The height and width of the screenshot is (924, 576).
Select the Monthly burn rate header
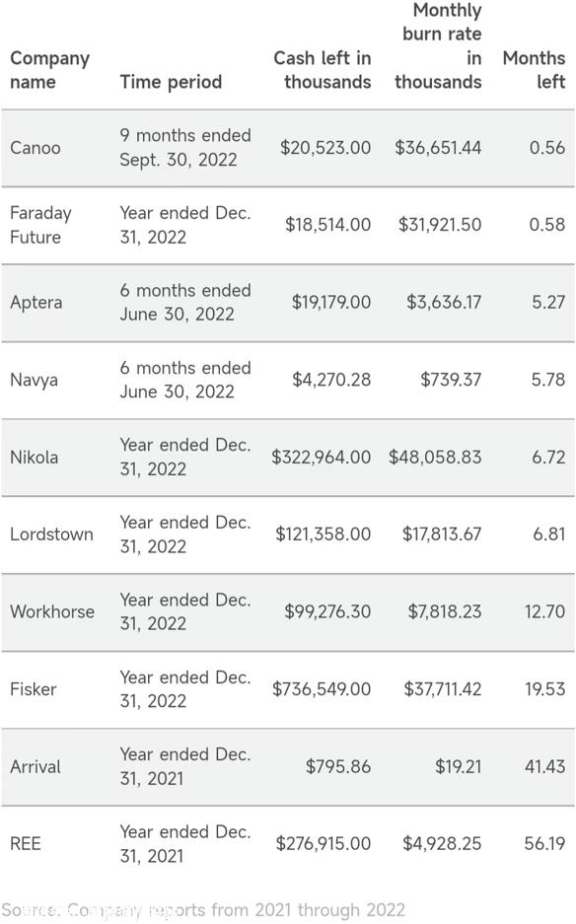[x=438, y=46]
